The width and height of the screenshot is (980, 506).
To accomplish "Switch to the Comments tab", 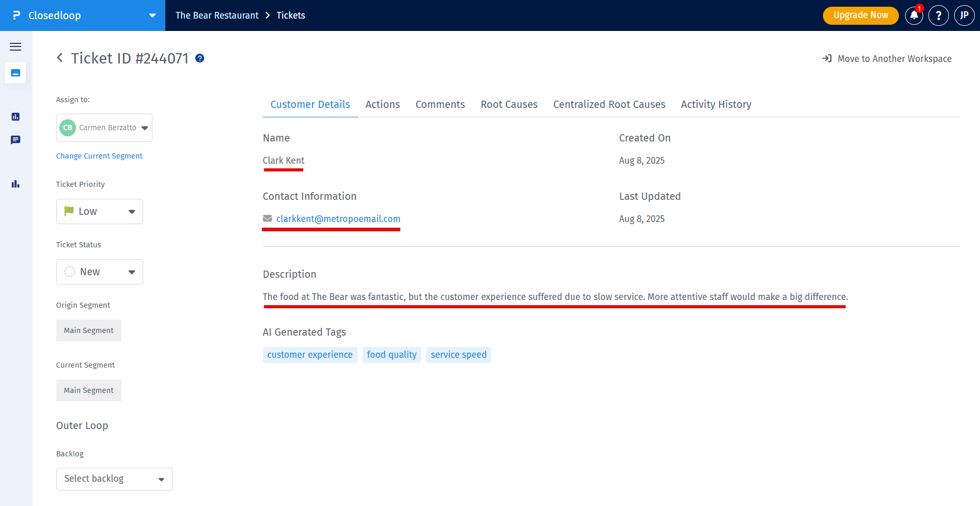I will (440, 104).
